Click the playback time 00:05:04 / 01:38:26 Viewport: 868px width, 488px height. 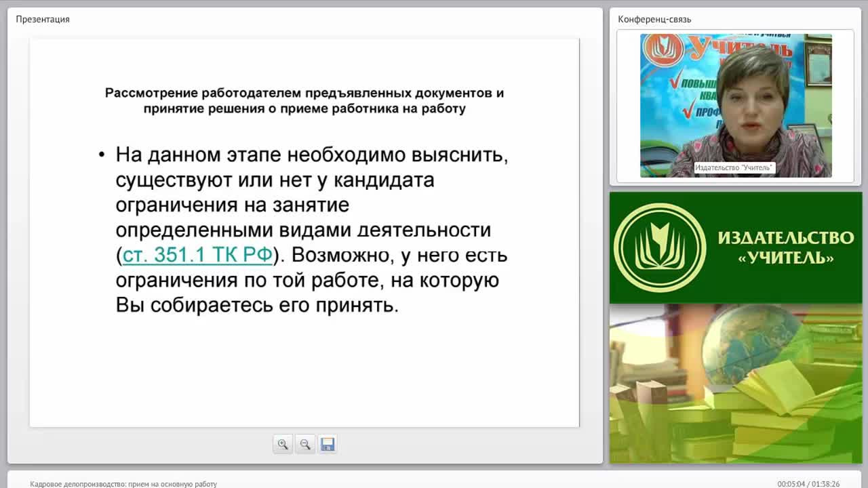point(808,484)
